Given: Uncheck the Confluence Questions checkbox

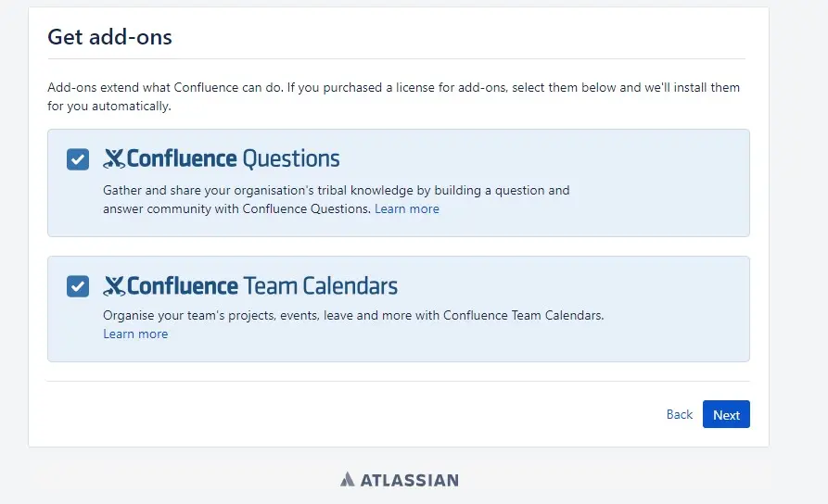Looking at the screenshot, I should (78, 159).
